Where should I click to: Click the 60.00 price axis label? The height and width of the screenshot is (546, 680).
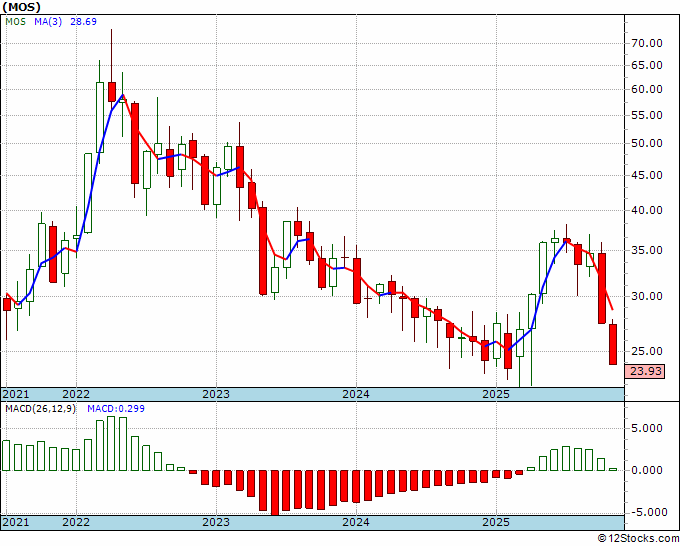tap(647, 89)
